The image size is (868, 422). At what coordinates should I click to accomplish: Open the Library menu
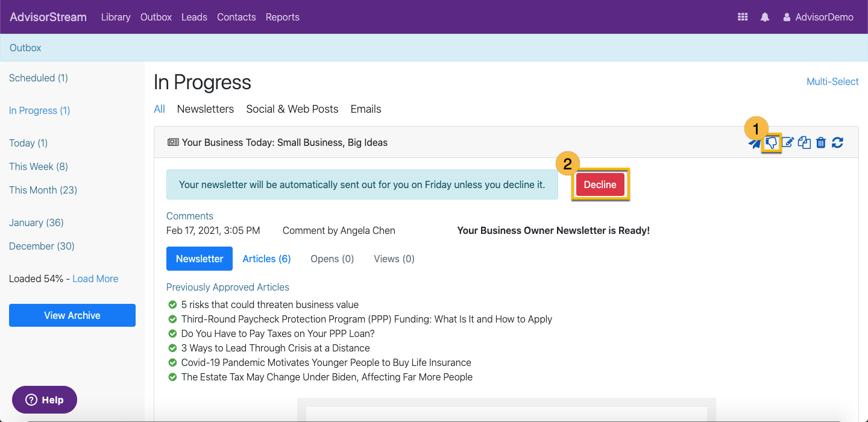pos(116,17)
